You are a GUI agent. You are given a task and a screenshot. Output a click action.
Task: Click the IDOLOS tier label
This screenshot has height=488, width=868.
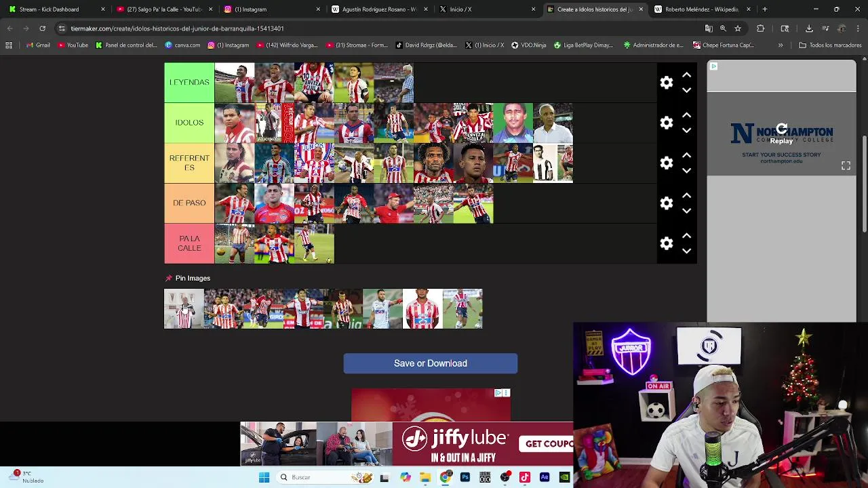pos(189,123)
